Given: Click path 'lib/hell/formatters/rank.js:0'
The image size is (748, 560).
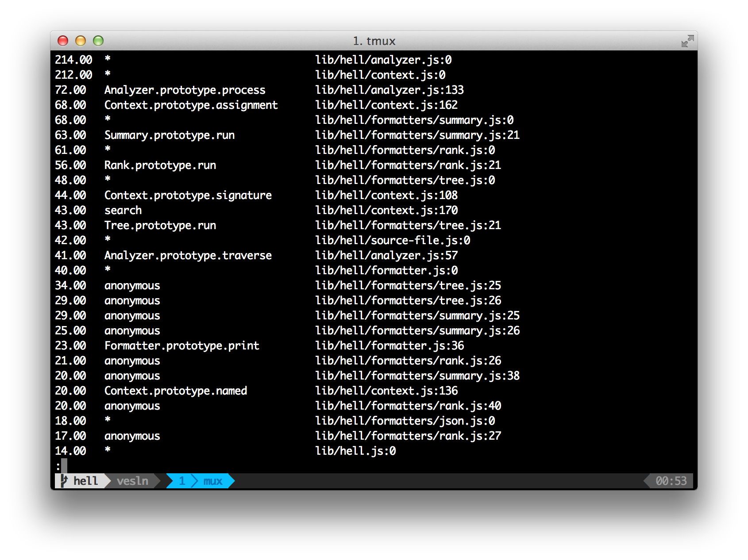Looking at the screenshot, I should [405, 150].
